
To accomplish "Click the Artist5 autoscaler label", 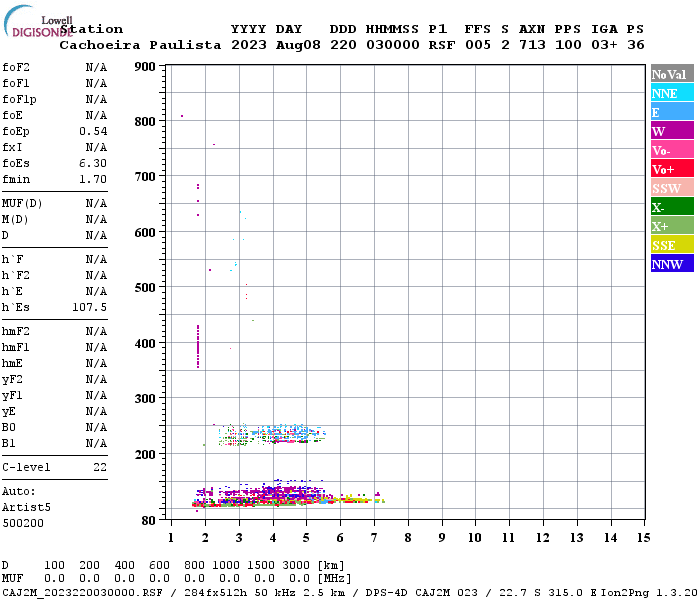I will 26,508.
